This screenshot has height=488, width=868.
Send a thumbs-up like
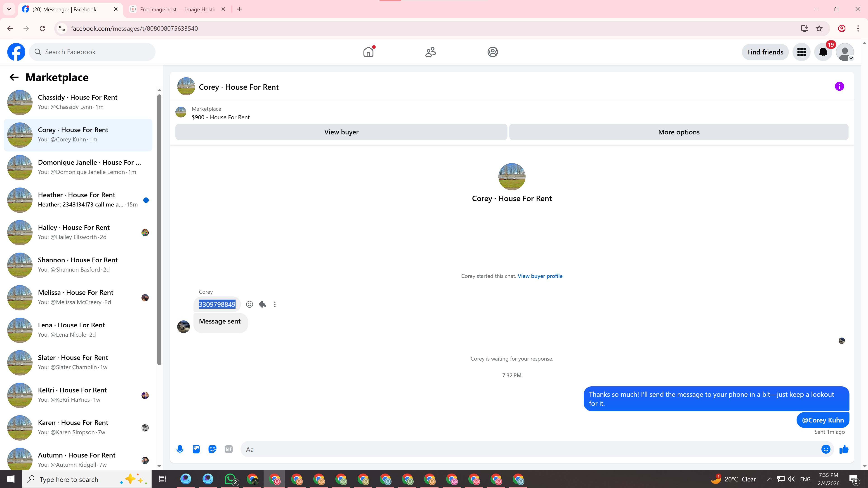[x=844, y=449]
